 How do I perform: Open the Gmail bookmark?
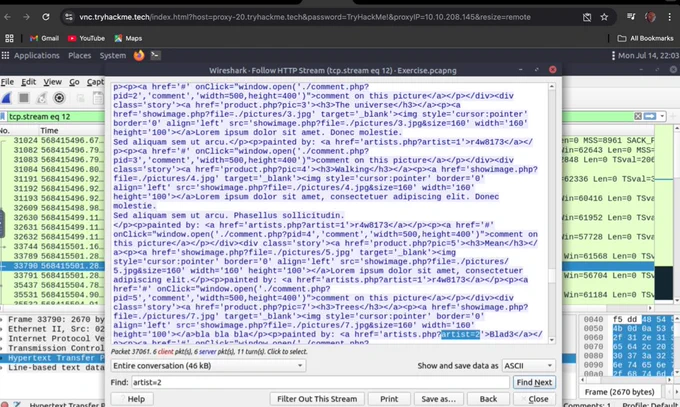coord(44,38)
